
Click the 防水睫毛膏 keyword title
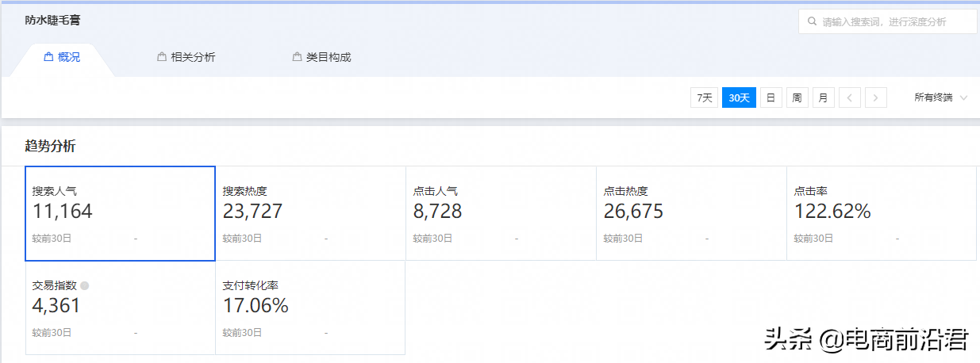tap(52, 21)
